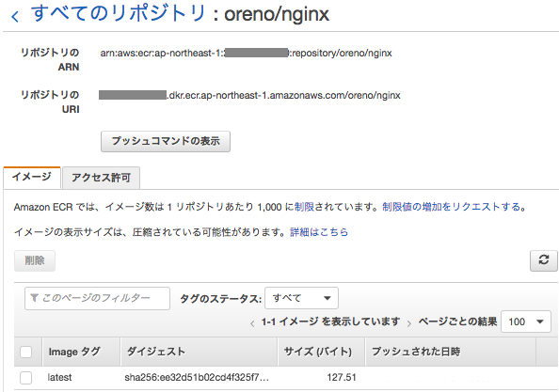Open the ページごとの結果 100 dropdown
The width and height of the screenshot is (559, 392).
pos(526,321)
